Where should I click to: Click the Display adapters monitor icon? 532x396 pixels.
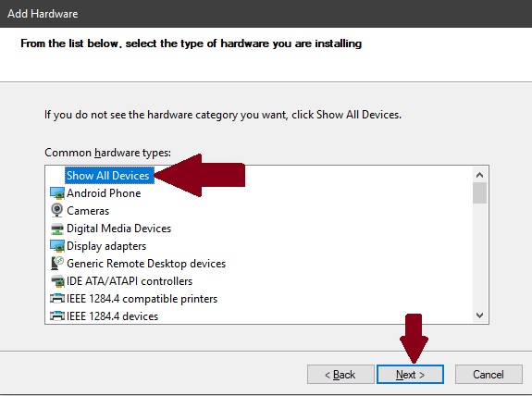pos(57,246)
